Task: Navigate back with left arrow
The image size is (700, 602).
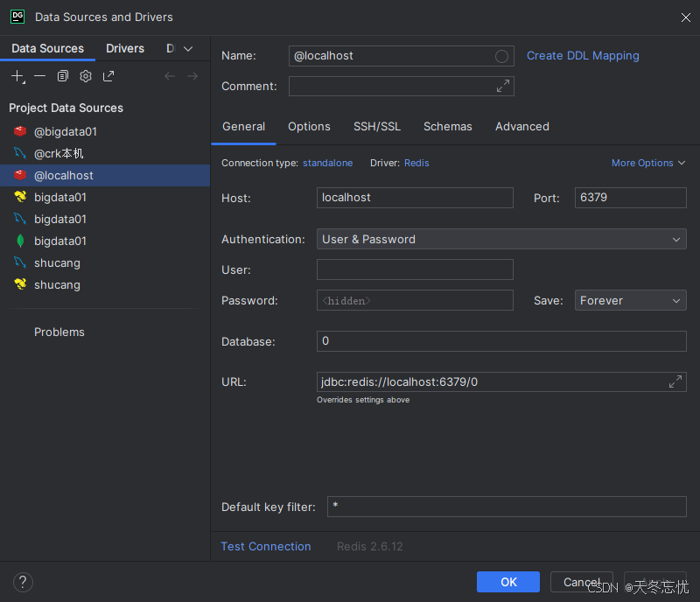Action: point(170,76)
